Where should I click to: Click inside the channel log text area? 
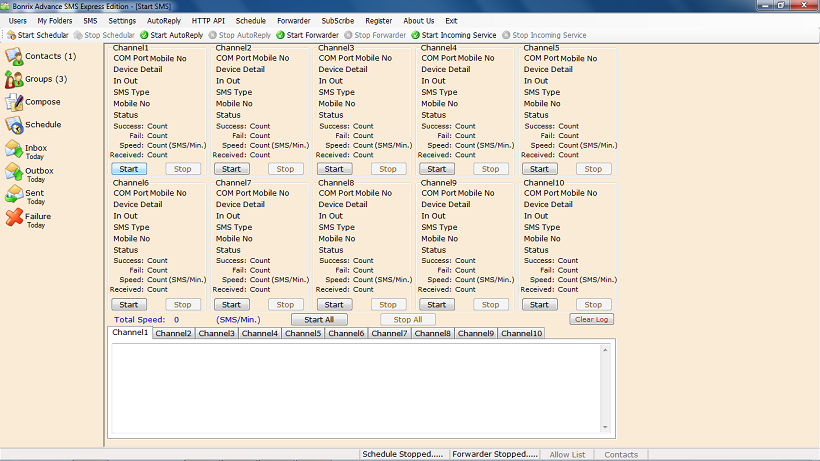coord(356,388)
